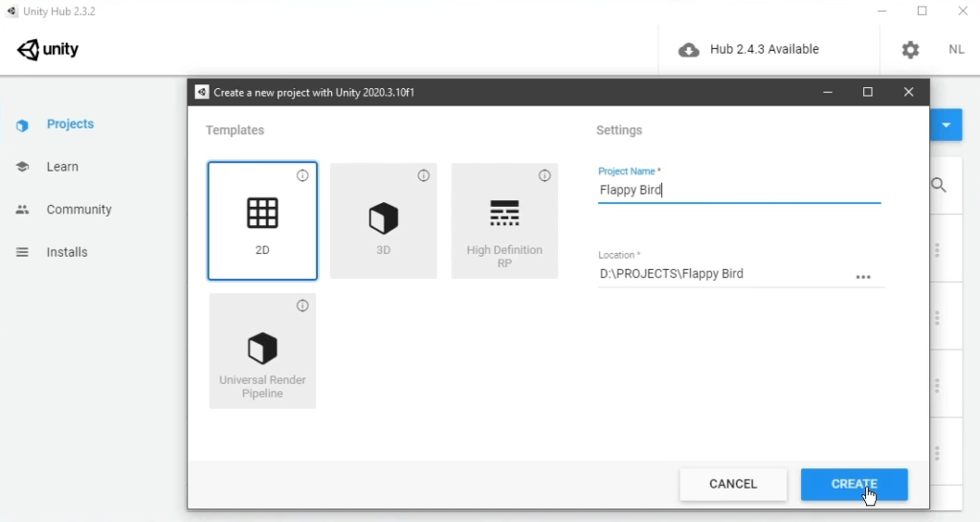Select the 2D template

tap(262, 220)
